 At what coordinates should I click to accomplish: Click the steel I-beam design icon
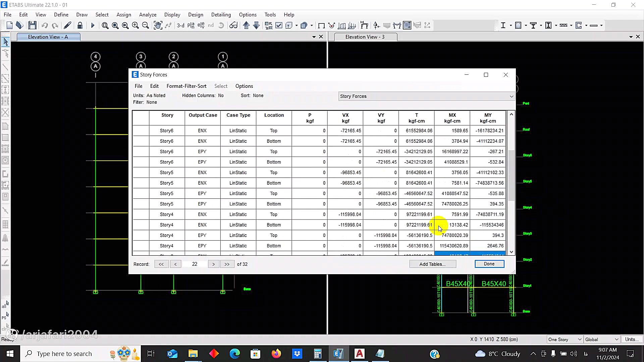point(503,25)
